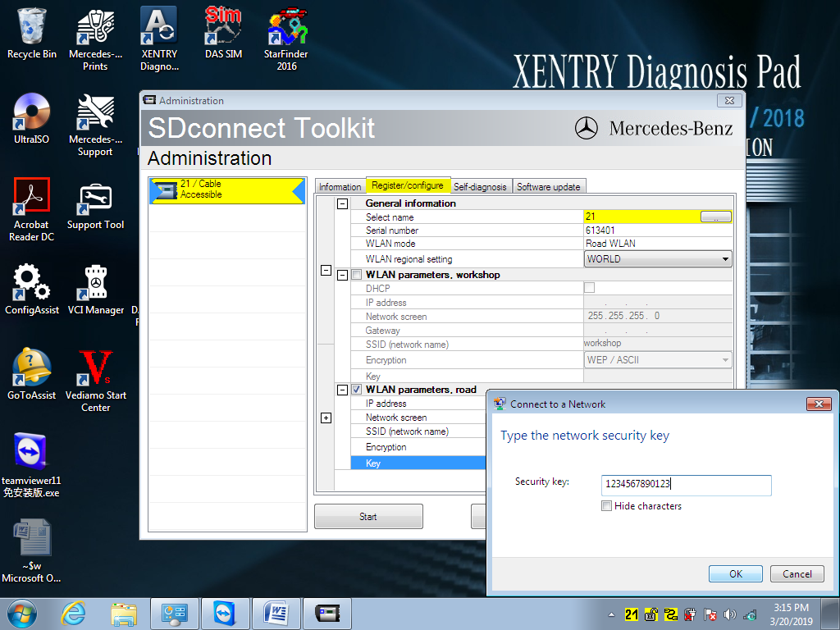Close the Connect to a Network dialog
Screen dimensions: 840x630
819,404
